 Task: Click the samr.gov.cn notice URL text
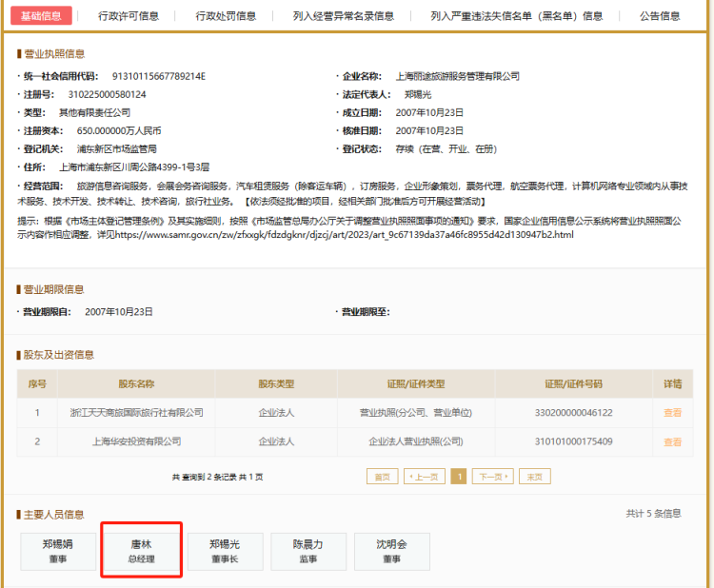click(x=343, y=234)
